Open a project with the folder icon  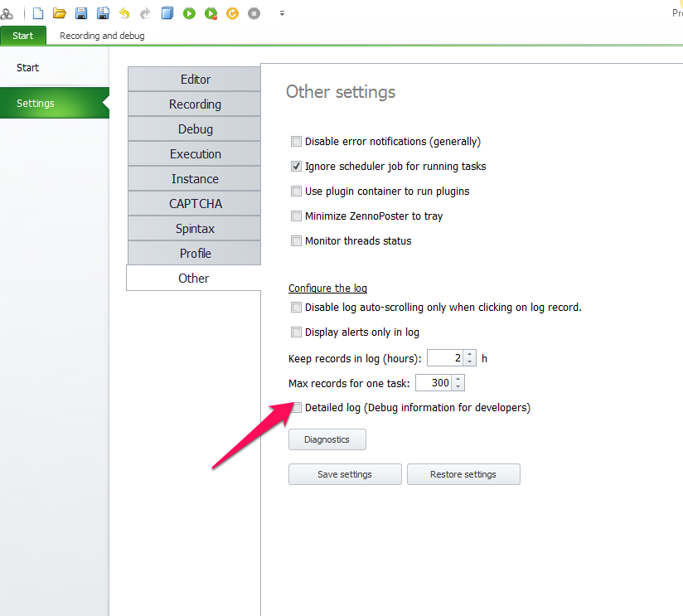click(x=59, y=13)
